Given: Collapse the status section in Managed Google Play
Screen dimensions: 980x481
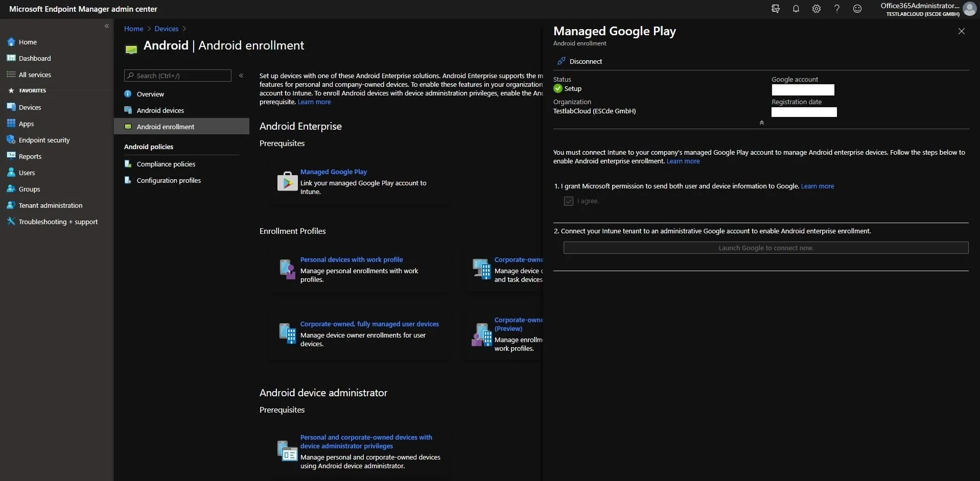Looking at the screenshot, I should pos(761,123).
